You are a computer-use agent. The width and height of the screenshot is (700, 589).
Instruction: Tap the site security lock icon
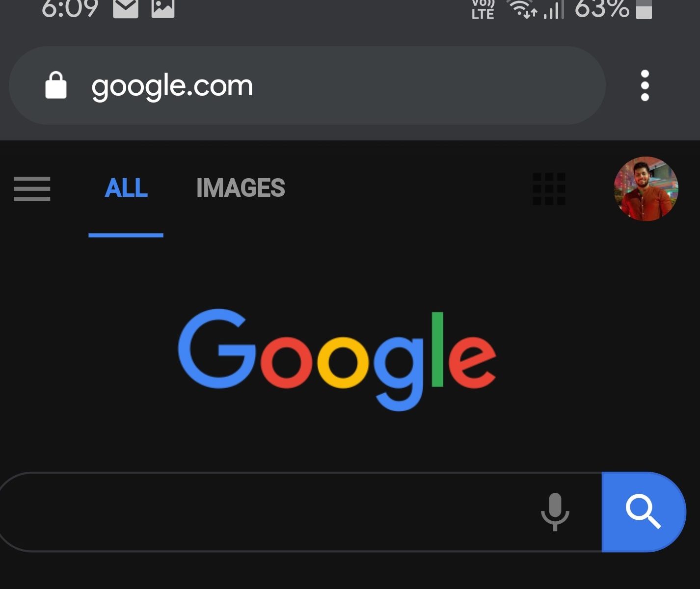pyautogui.click(x=56, y=85)
